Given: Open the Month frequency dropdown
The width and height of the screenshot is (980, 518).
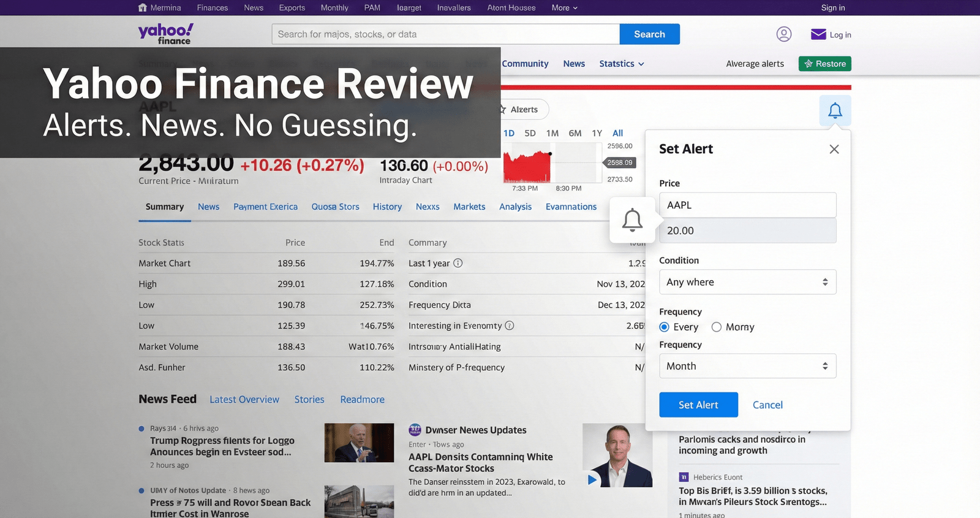Looking at the screenshot, I should pyautogui.click(x=747, y=366).
